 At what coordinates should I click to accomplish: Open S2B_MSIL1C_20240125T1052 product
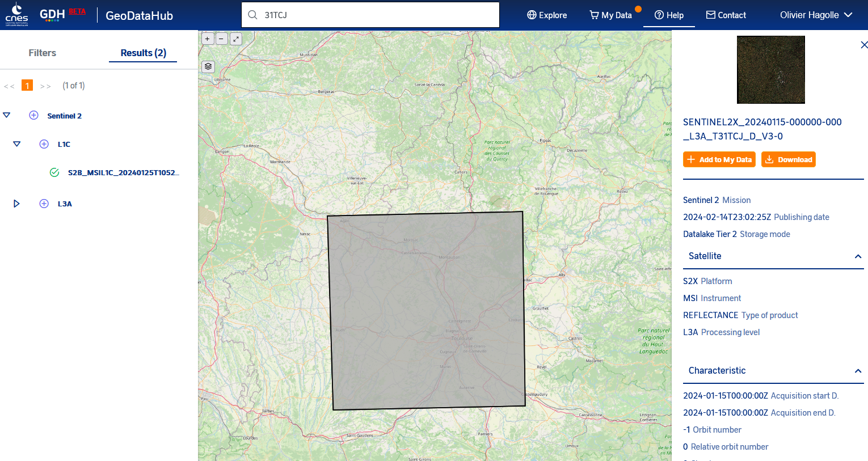tap(123, 172)
